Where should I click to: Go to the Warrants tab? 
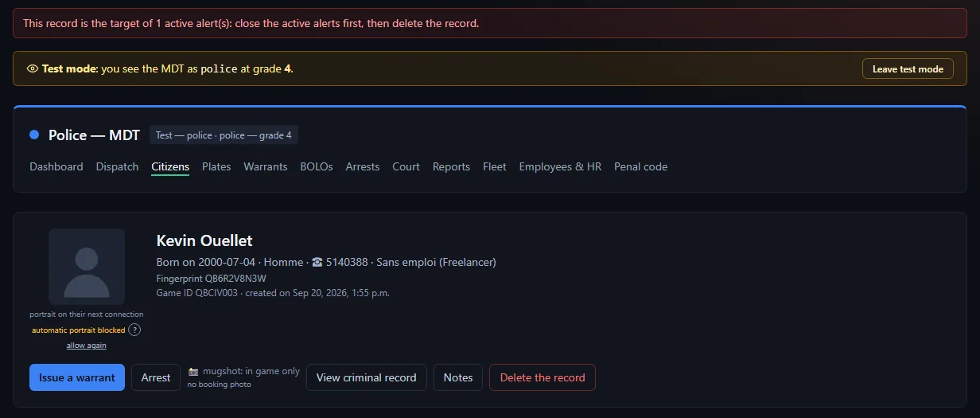266,166
